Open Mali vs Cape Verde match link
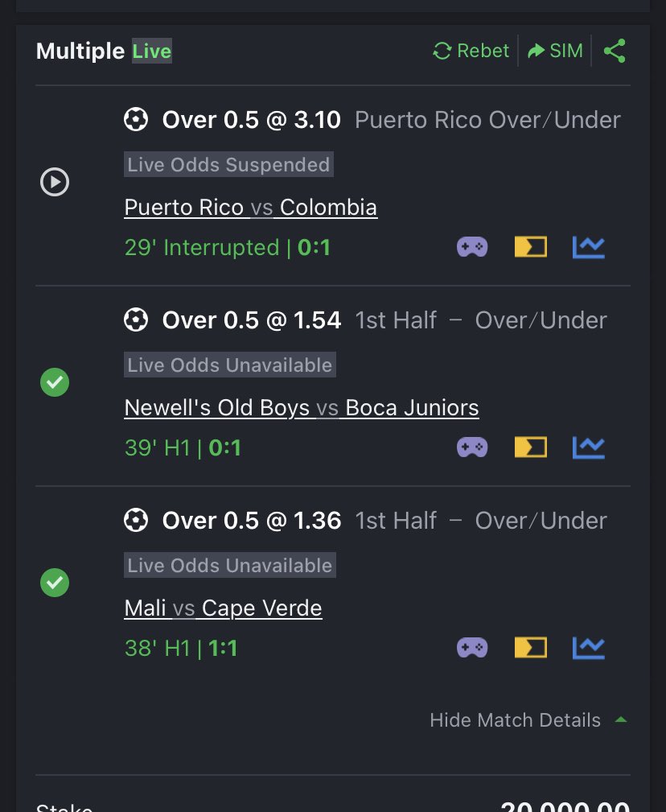The image size is (666, 812). [223, 608]
